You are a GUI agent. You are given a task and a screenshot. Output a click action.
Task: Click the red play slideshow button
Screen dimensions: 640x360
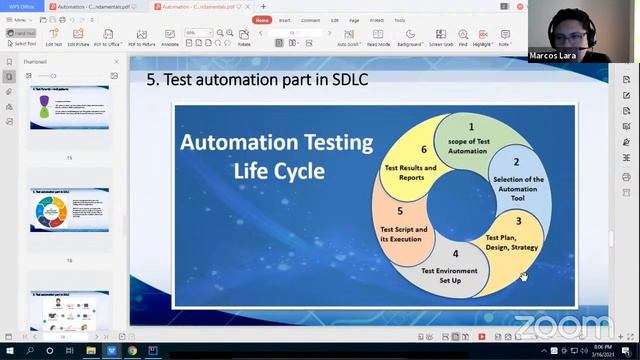click(482, 337)
